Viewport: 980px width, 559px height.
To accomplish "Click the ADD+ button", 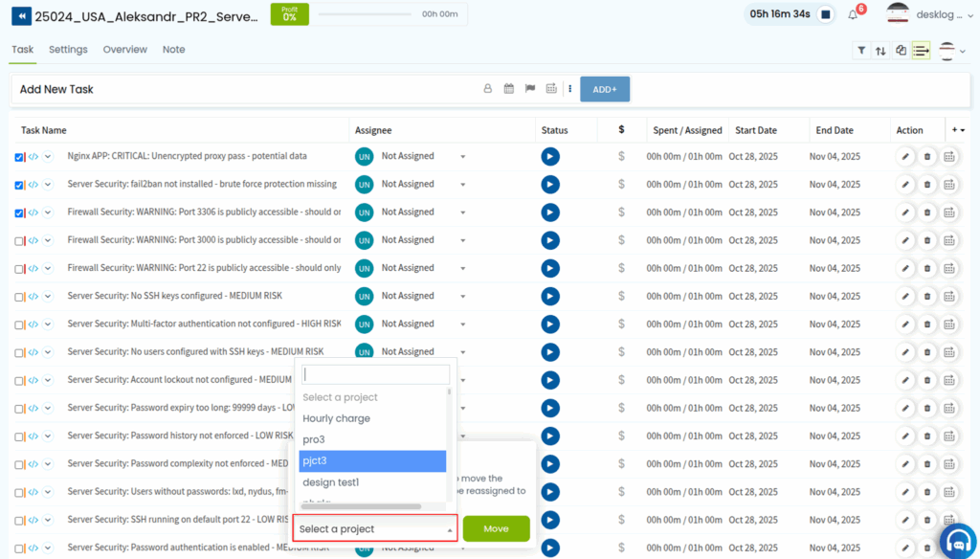I will (x=605, y=89).
